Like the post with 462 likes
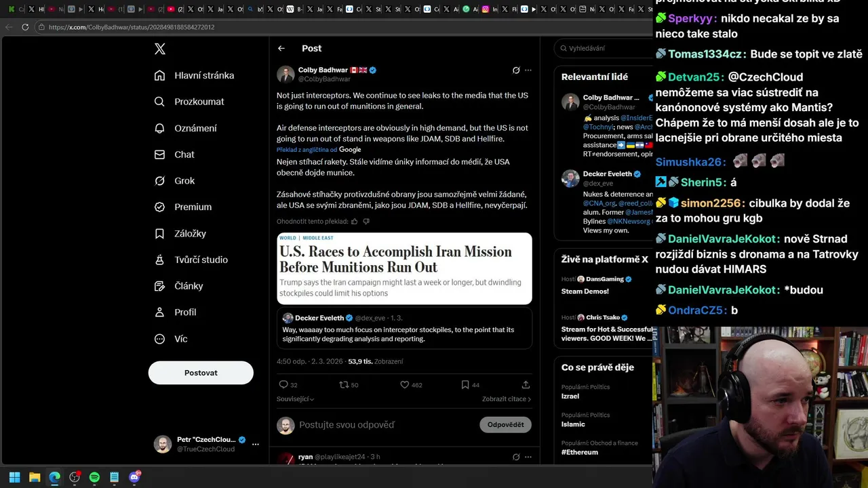 click(411, 385)
